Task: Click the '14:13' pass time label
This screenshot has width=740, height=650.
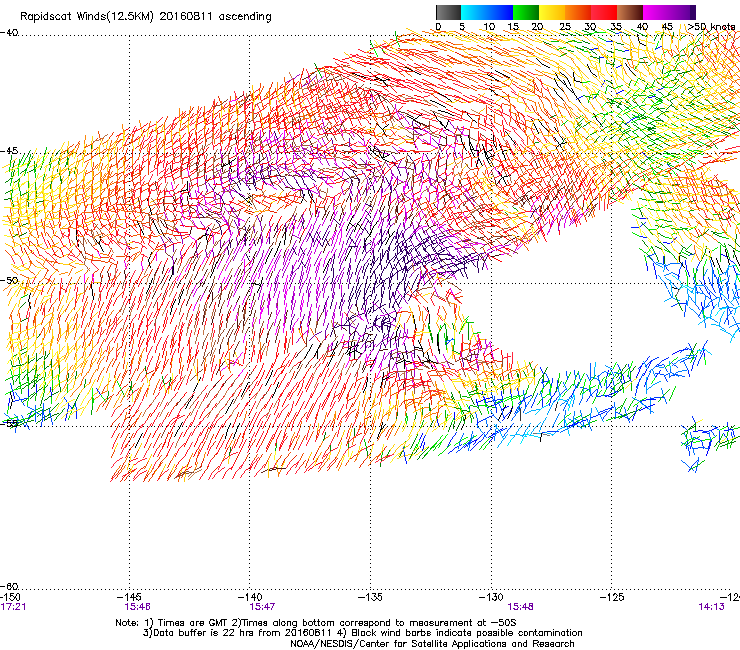Action: click(x=711, y=607)
